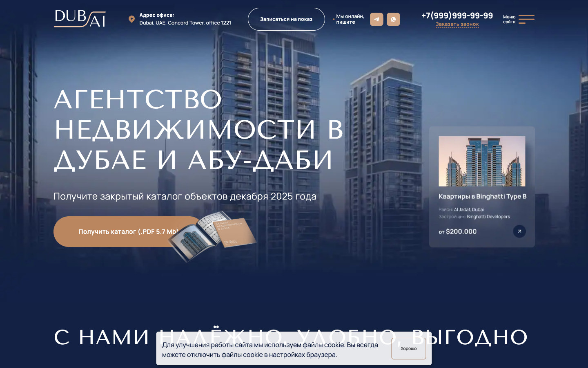Click 'Получить каталог (.PDF 5.7 Mb)' button
This screenshot has width=588, height=368.
[x=127, y=231]
